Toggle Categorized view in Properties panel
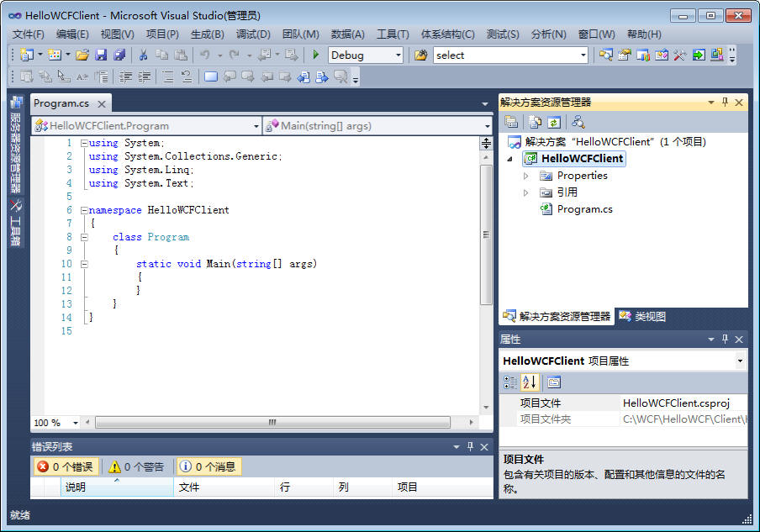760x532 pixels. click(x=510, y=382)
